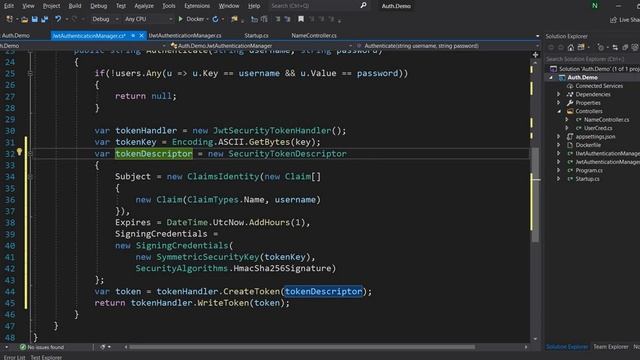Image resolution: width=640 pixels, height=360 pixels.
Task: Open the Live Share button
Action: (624, 20)
